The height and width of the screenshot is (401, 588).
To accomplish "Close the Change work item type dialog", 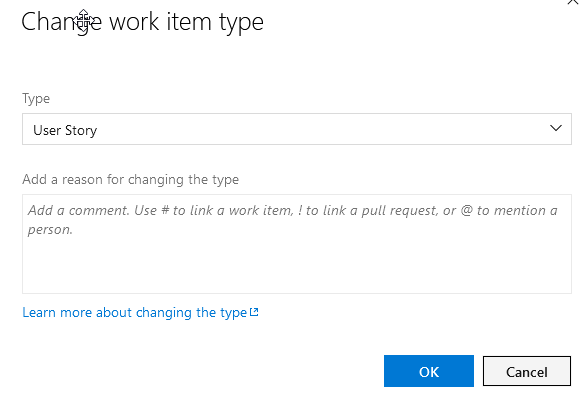I will pos(574,2).
